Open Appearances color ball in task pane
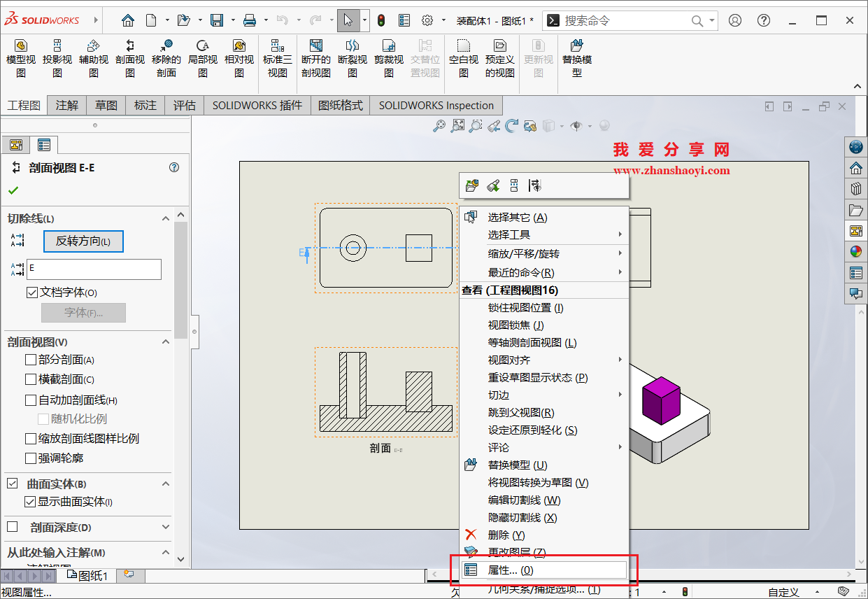This screenshot has height=599, width=868. tap(855, 252)
